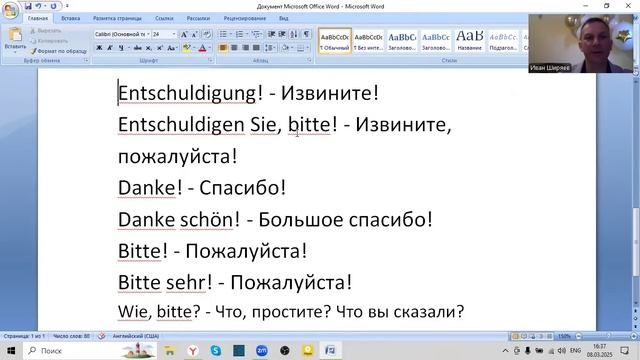This screenshot has width=640, height=360.
Task: Open word count via Число слов: 80
Action: click(x=71, y=336)
